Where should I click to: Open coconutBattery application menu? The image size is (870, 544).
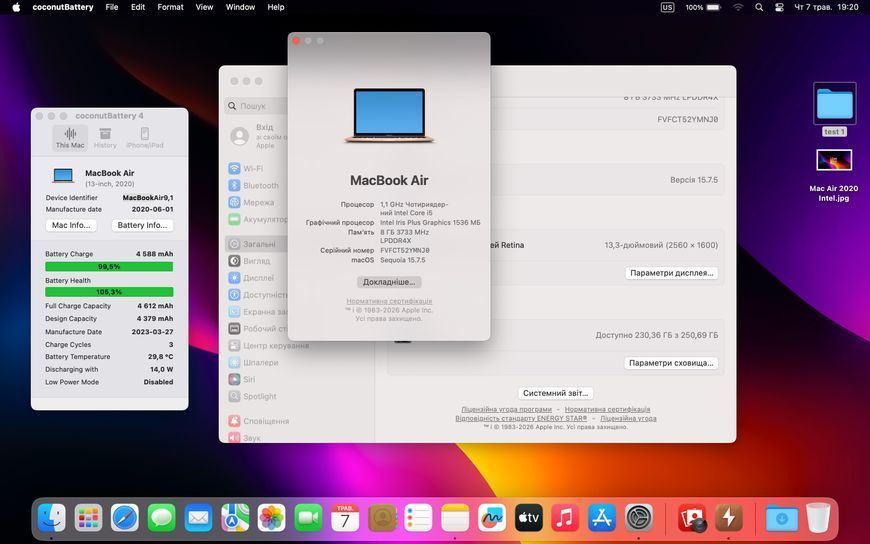tap(63, 7)
